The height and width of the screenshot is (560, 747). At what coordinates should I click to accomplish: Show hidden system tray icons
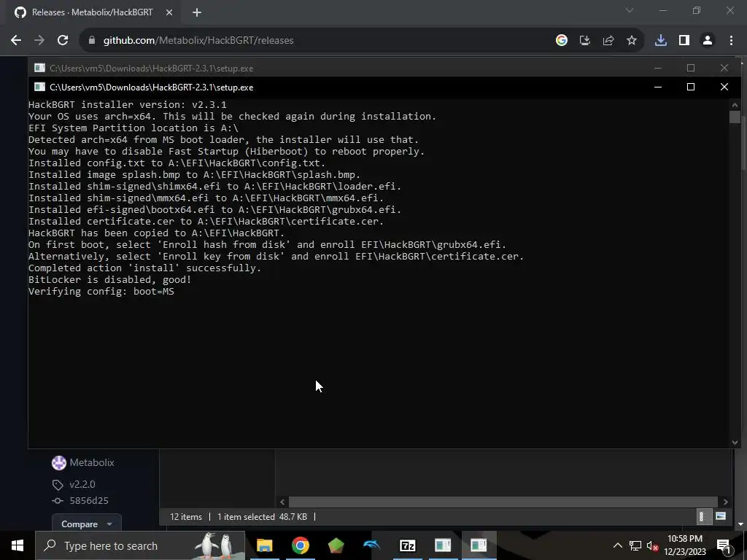pyautogui.click(x=617, y=545)
